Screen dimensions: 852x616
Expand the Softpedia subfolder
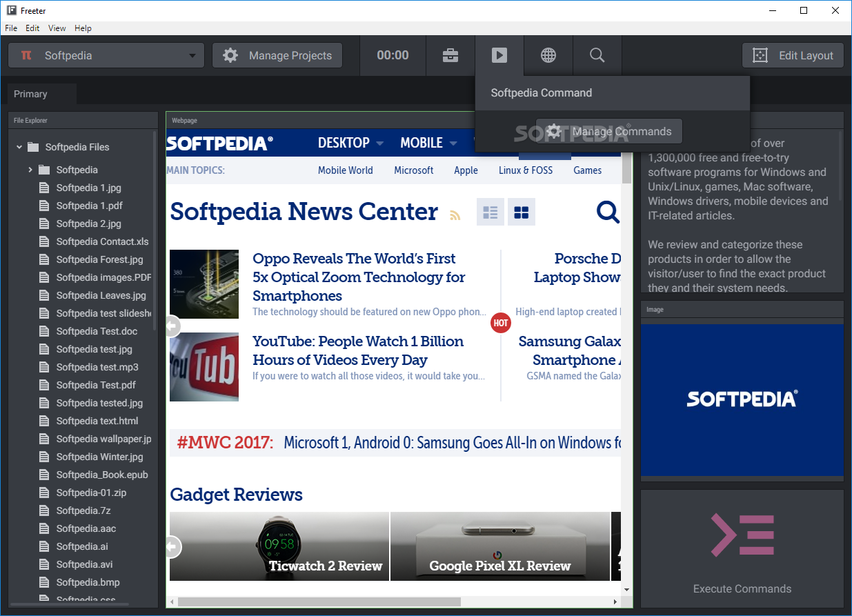click(x=30, y=170)
